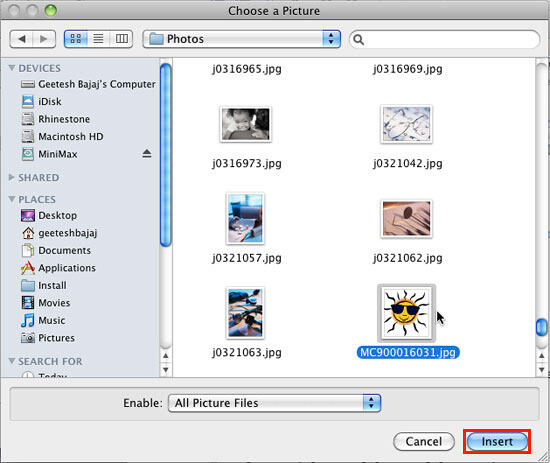Click the Cancel button
The height and width of the screenshot is (463, 550).
coord(424,441)
